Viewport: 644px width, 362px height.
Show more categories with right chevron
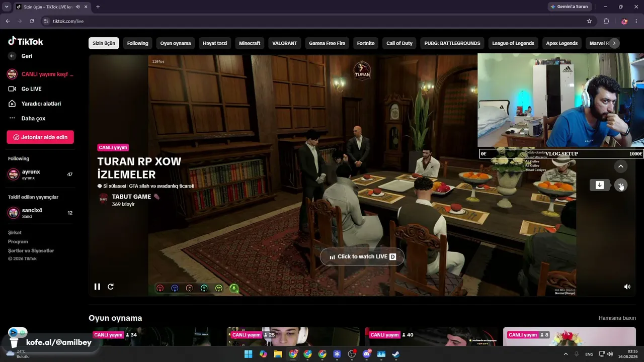point(614,43)
